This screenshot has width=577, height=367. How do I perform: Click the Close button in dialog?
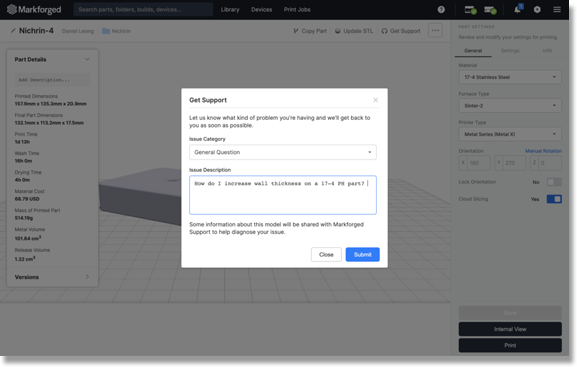pyautogui.click(x=326, y=254)
